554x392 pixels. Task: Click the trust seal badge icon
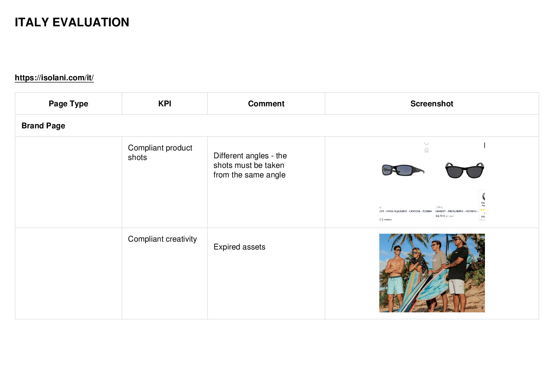484,196
